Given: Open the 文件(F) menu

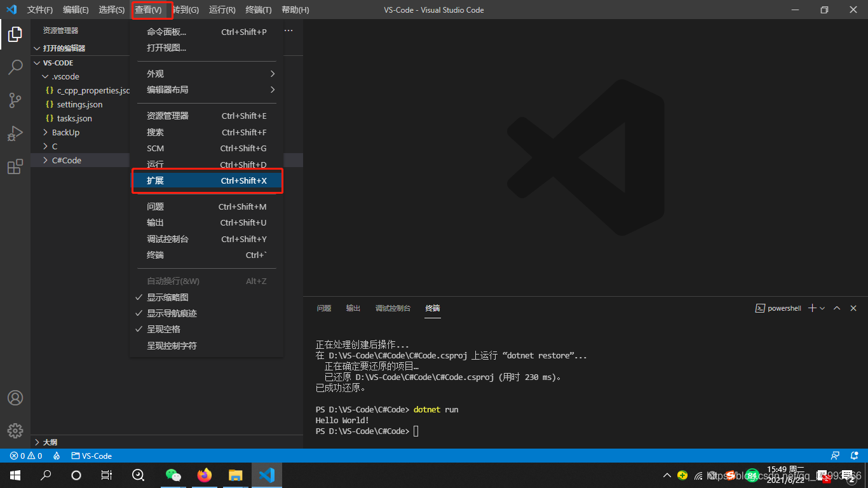Looking at the screenshot, I should (40, 10).
